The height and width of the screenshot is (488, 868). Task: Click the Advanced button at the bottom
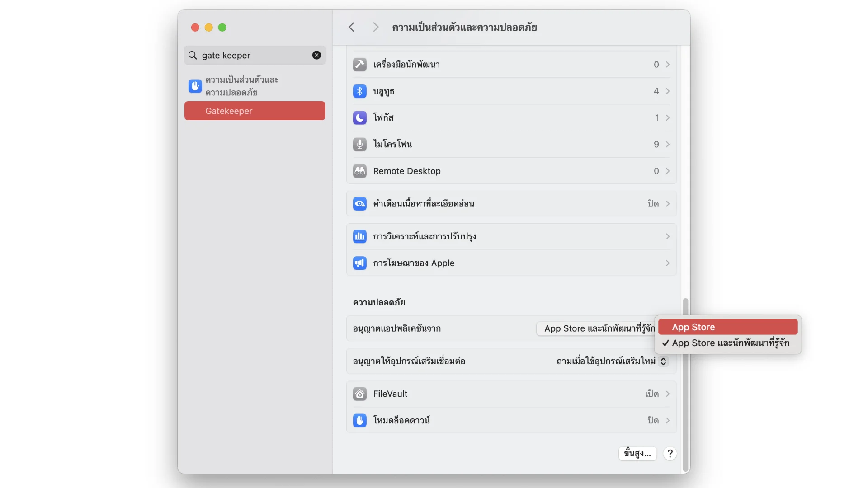[x=637, y=453]
